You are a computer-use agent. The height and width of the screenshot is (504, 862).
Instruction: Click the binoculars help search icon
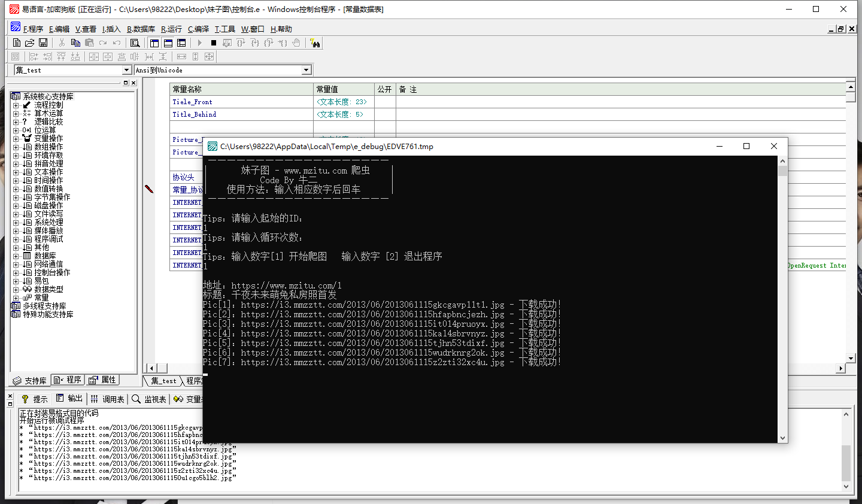click(x=315, y=43)
